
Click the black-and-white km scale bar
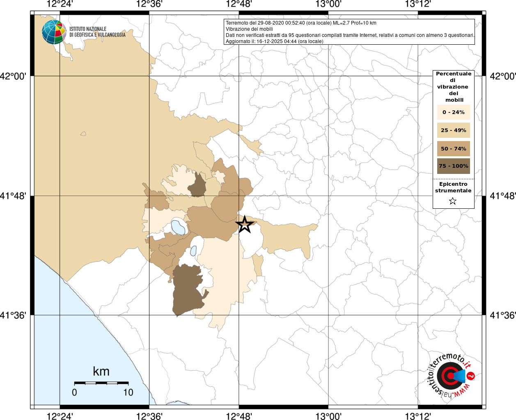point(101,383)
